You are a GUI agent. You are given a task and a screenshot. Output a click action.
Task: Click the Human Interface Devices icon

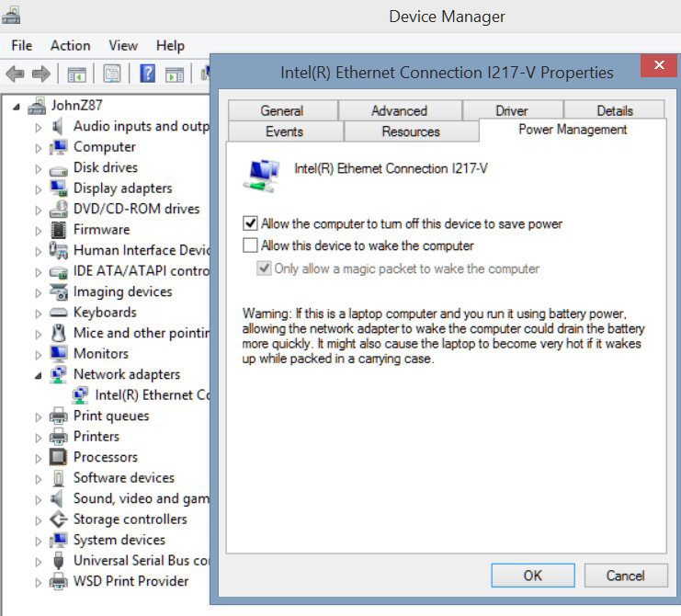pos(59,251)
